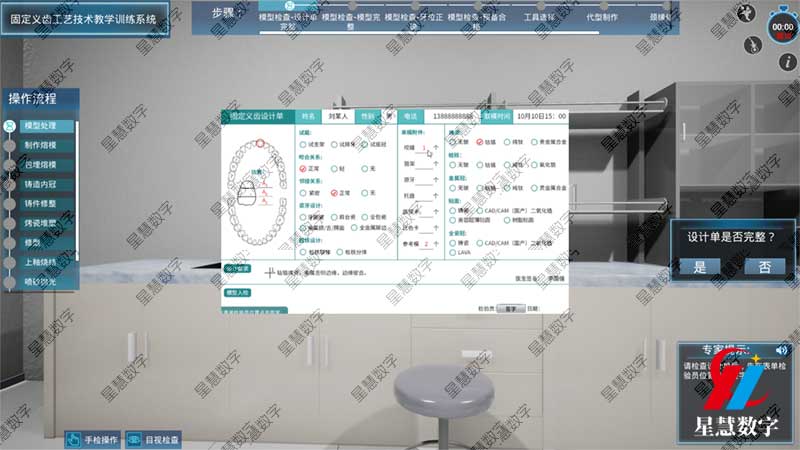This screenshot has height=450, width=800.
Task: Open the 制模时间 date time field
Action: coord(538,116)
